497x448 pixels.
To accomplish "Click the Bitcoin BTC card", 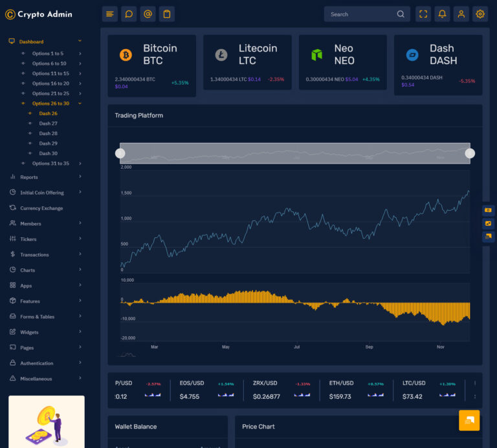I will click(x=152, y=65).
